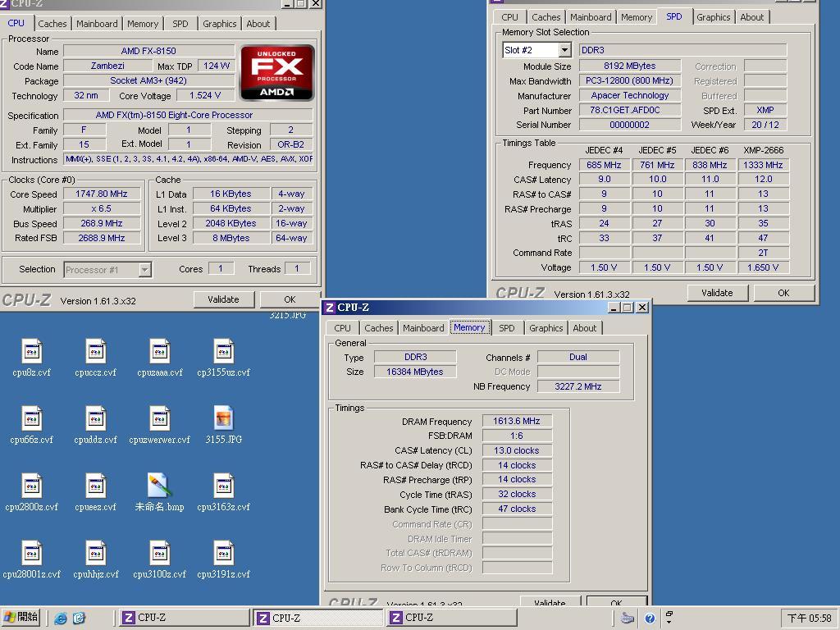Switch to first CPU-Z taskbar button

[183, 617]
